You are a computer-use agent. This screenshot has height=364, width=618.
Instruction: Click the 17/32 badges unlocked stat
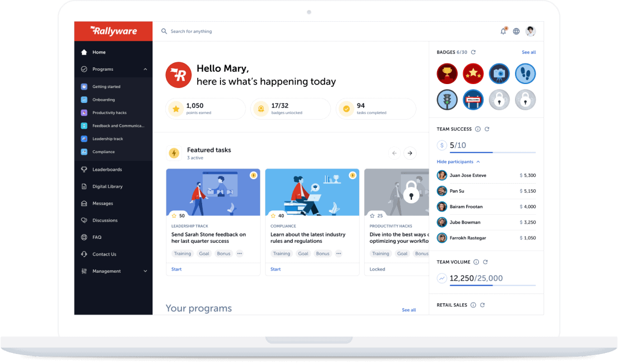point(291,109)
